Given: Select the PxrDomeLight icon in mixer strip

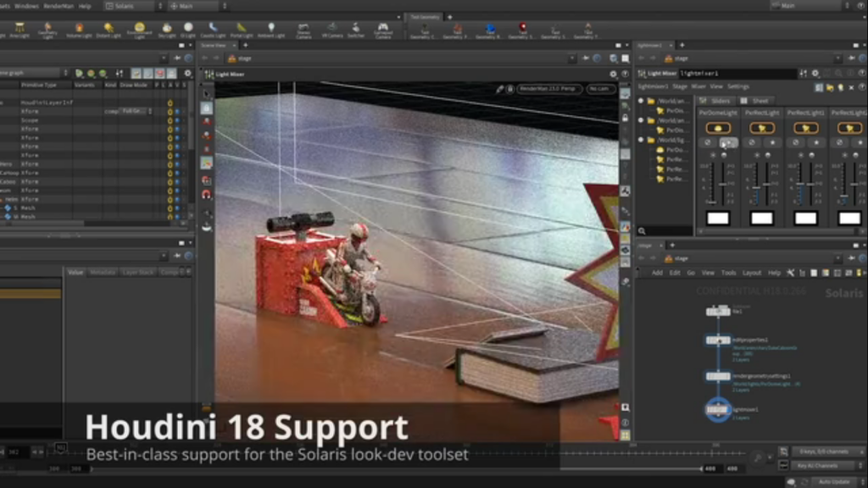Looking at the screenshot, I should click(718, 129).
